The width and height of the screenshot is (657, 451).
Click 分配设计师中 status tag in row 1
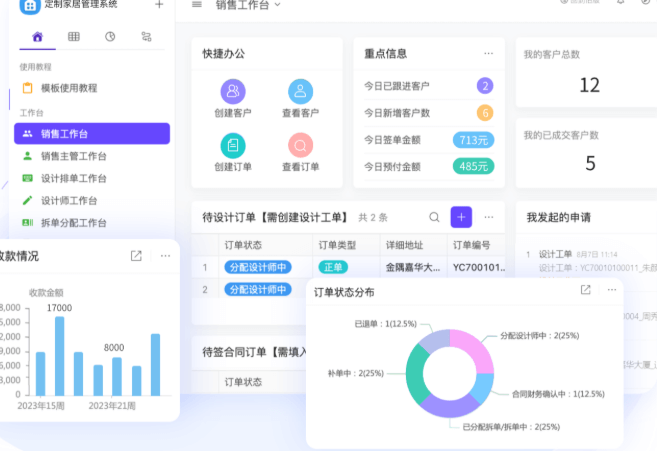258,267
